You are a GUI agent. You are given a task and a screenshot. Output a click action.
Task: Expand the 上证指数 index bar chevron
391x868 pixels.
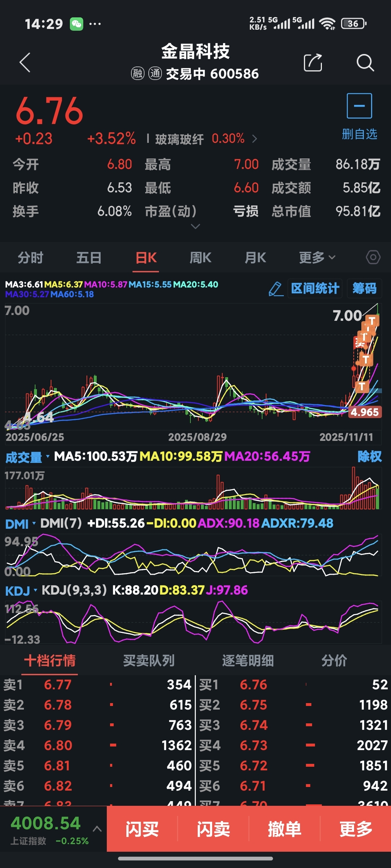pyautogui.click(x=97, y=829)
